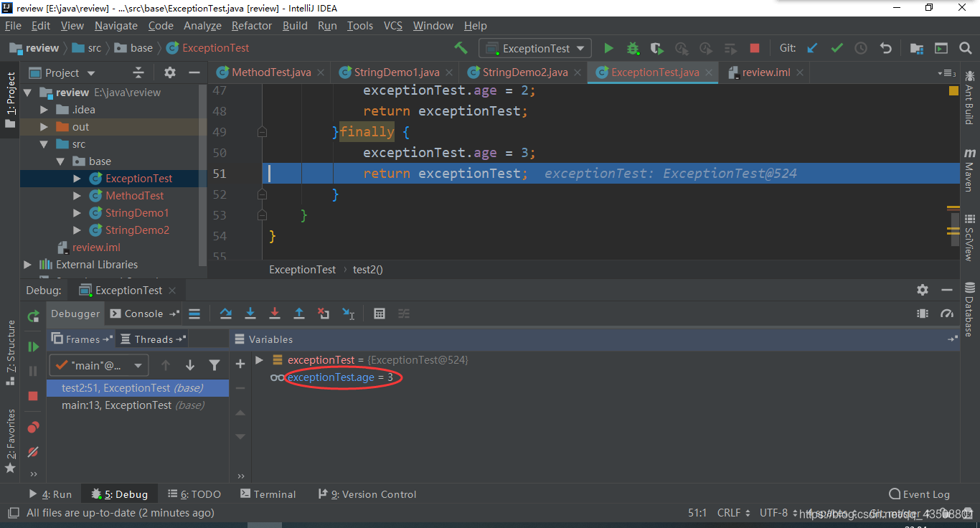Open the VCS menu
This screenshot has width=980, height=528.
(393, 26)
